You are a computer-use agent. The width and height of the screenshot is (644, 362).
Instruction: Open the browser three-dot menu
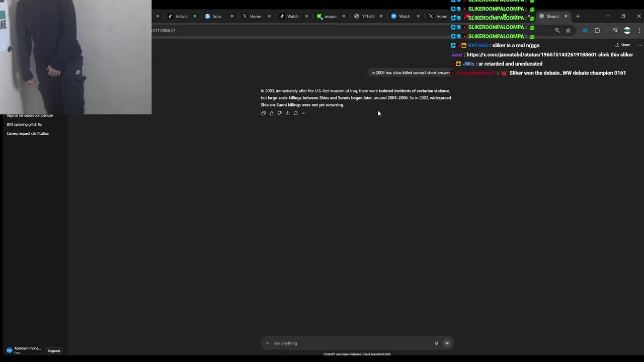pos(639,31)
